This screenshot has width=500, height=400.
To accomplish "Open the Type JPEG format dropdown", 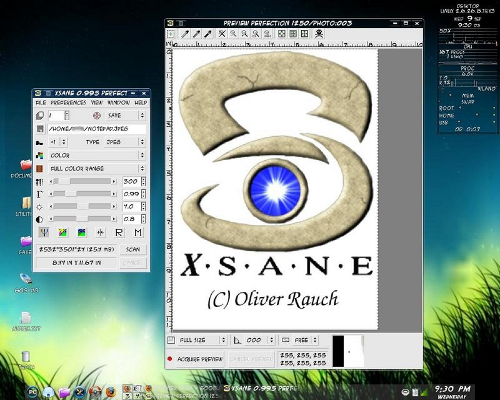I will (125, 142).
